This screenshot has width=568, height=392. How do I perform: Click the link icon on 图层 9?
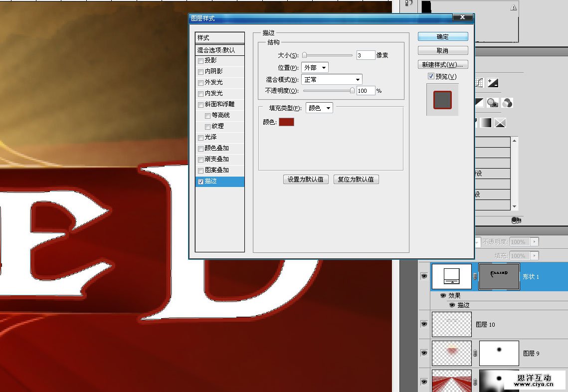(475, 353)
